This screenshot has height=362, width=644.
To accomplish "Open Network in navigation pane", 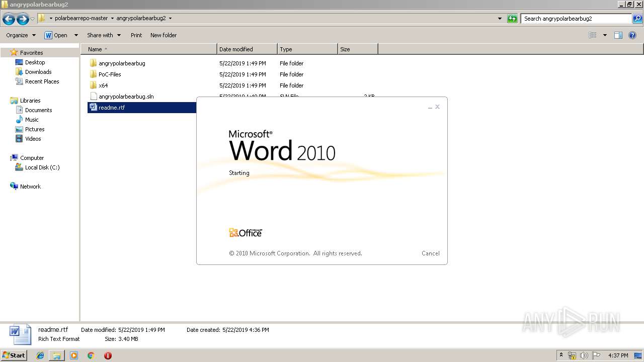I will coord(30,187).
